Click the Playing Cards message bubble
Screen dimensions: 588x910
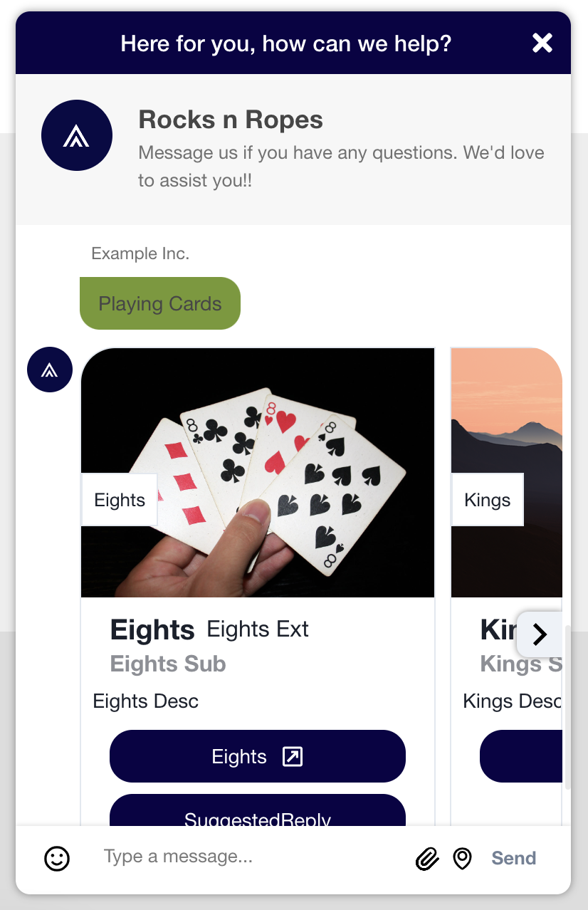point(160,303)
